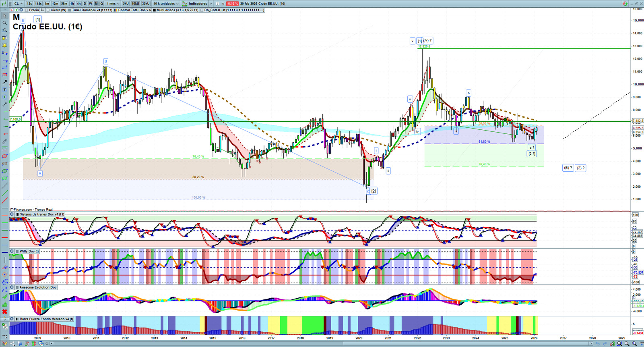The height and width of the screenshot is (347, 644).
Task: Pick the black diagonal arrow drawing tool
Action: (4, 82)
